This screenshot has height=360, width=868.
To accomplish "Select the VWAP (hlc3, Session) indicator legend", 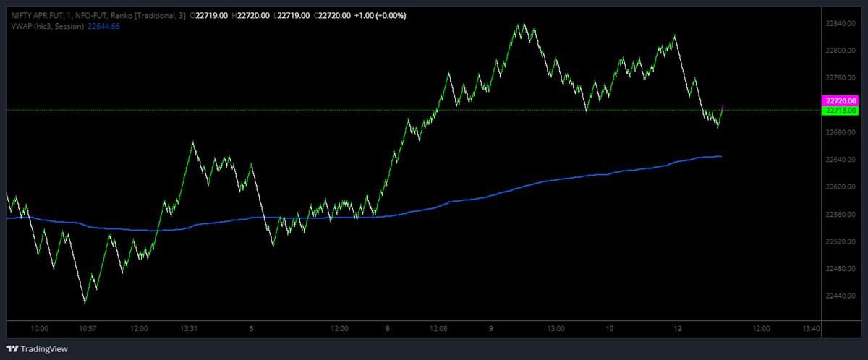I will point(47,26).
